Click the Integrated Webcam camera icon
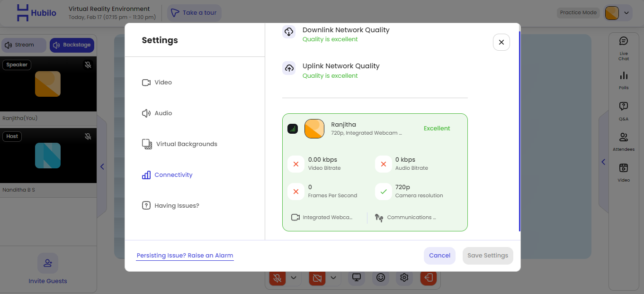This screenshot has width=644, height=294. (x=295, y=217)
